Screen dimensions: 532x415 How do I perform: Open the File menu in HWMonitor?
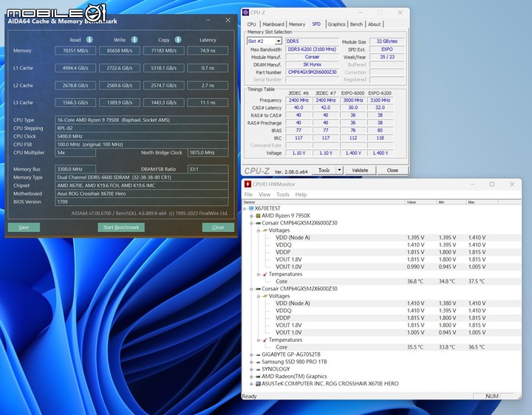[x=248, y=195]
